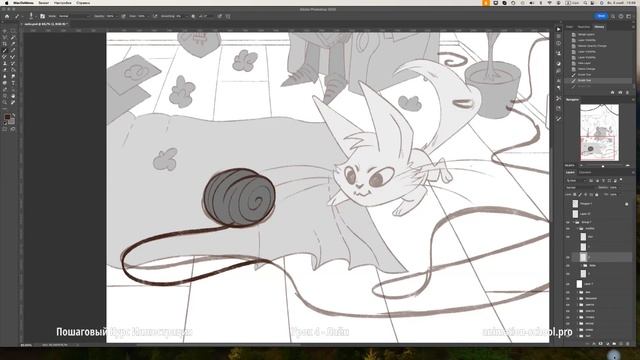Switch to the Channels tab
The image size is (640, 360).
click(585, 172)
